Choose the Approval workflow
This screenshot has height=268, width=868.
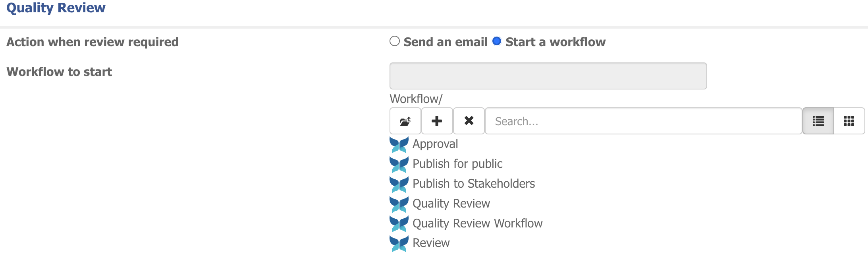[x=435, y=144]
